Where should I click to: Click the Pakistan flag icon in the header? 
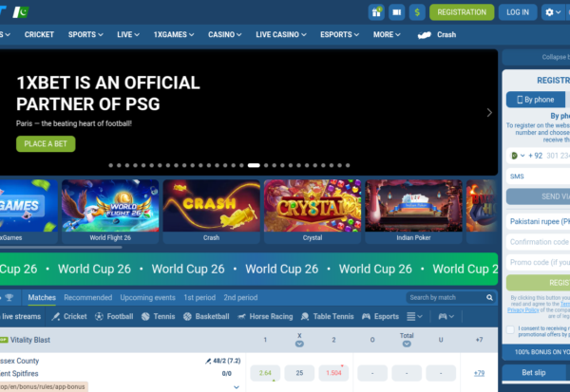tap(21, 12)
